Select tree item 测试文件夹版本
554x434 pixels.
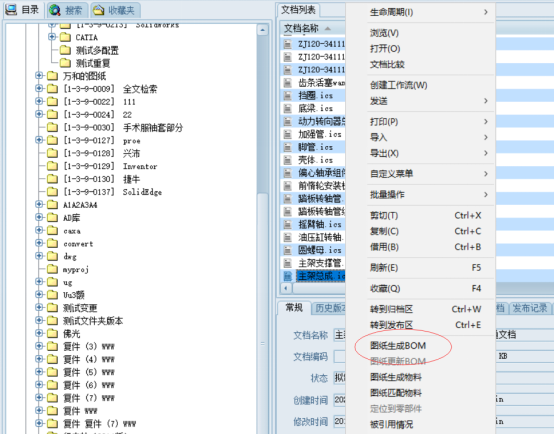tap(93, 321)
